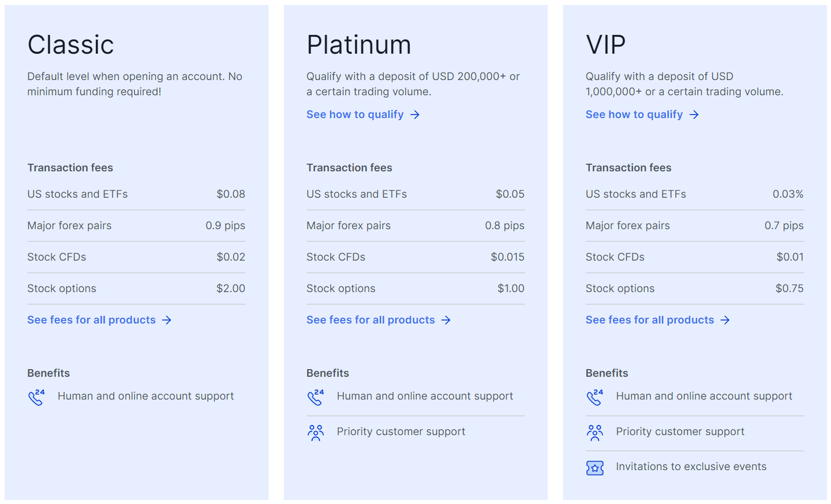
Task: View Platinum 'See fees for all products' link
Action: tap(370, 320)
